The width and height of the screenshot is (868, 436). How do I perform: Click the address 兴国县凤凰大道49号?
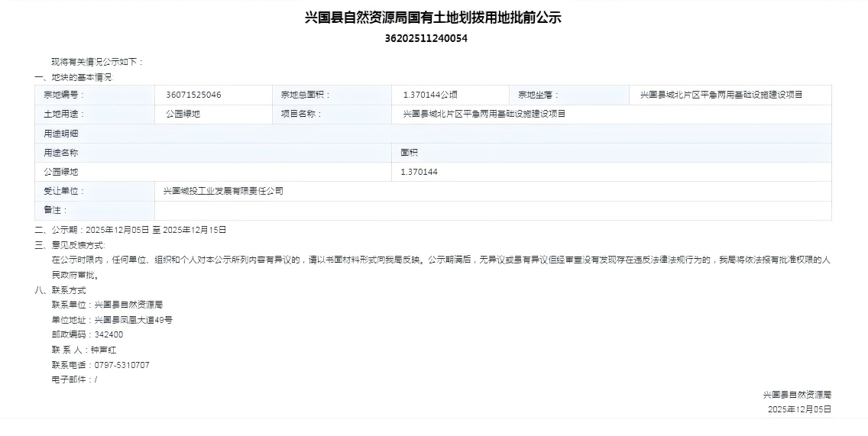pos(133,320)
